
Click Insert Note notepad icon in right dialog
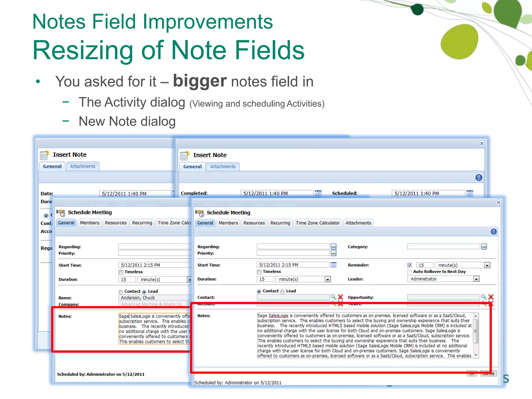click(185, 155)
